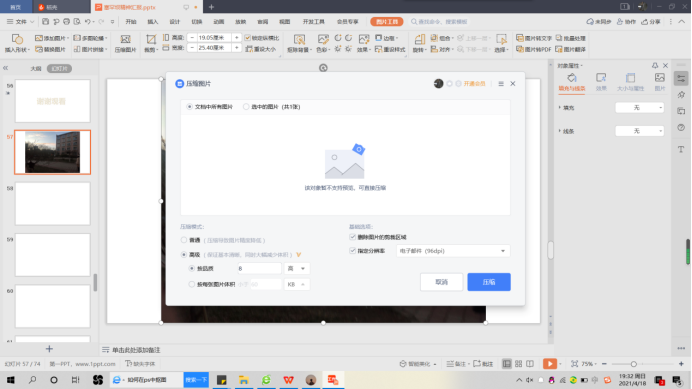Viewport: 692px width, 389px height.
Task: Select 按品质 quality radio option
Action: pos(192,268)
